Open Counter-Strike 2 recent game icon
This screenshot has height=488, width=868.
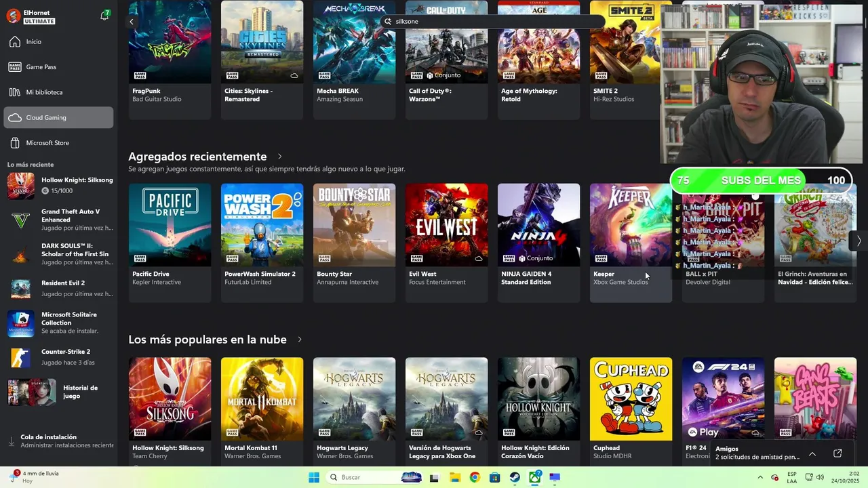point(20,357)
